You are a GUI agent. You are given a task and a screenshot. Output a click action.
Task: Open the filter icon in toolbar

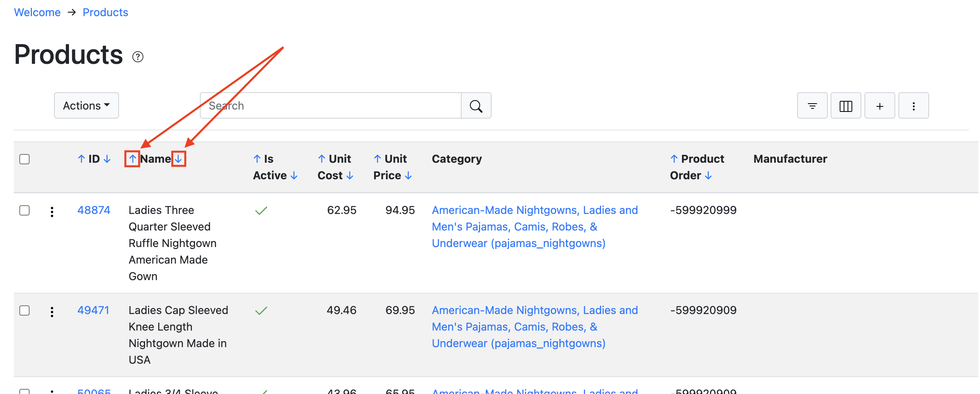[812, 106]
